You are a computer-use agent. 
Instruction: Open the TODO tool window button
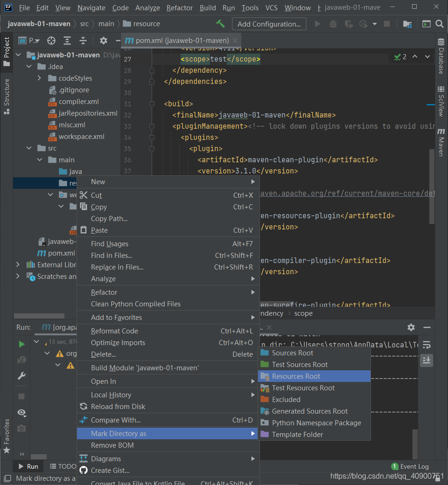(63, 466)
